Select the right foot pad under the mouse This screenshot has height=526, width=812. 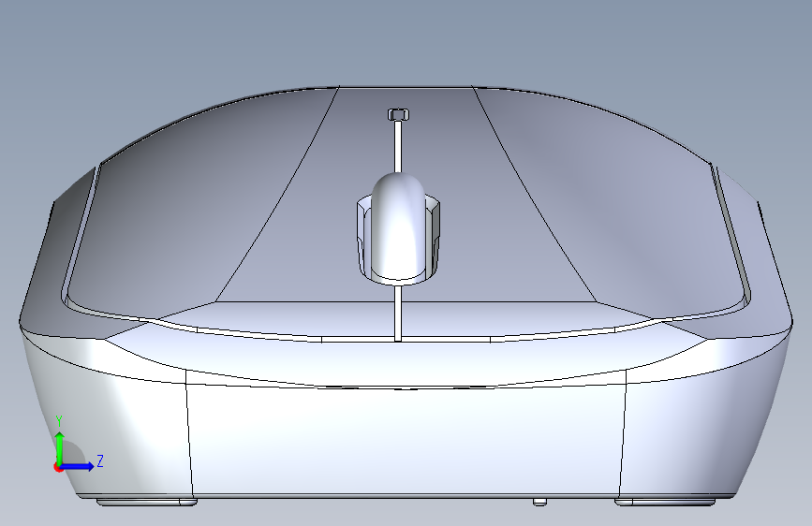tap(666, 502)
